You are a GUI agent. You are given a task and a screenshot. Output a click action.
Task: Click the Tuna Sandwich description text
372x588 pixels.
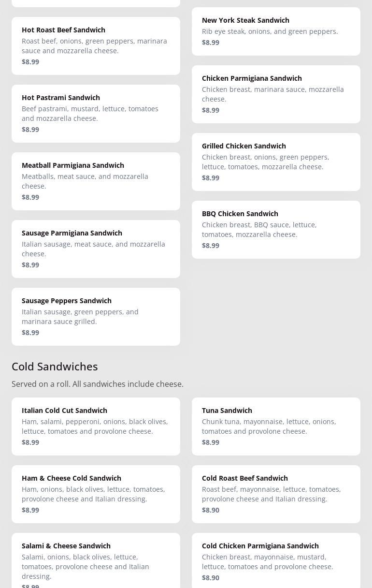point(269,426)
